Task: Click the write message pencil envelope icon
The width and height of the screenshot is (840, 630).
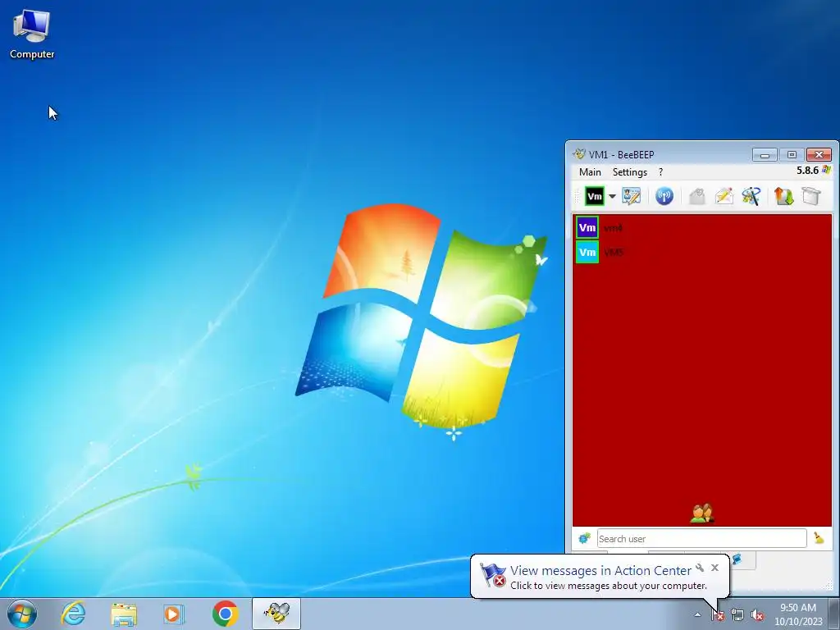Action: tap(724, 196)
